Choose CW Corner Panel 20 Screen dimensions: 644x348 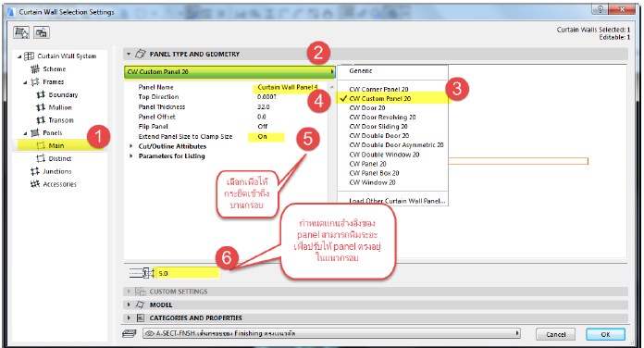378,89
